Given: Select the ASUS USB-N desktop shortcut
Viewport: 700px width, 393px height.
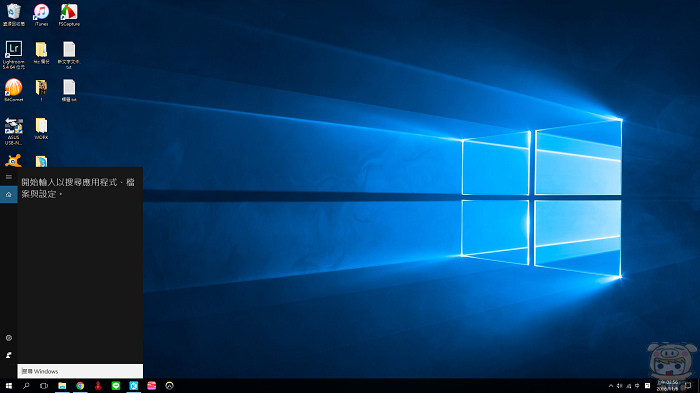Looking at the screenshot, I should coord(13,131).
